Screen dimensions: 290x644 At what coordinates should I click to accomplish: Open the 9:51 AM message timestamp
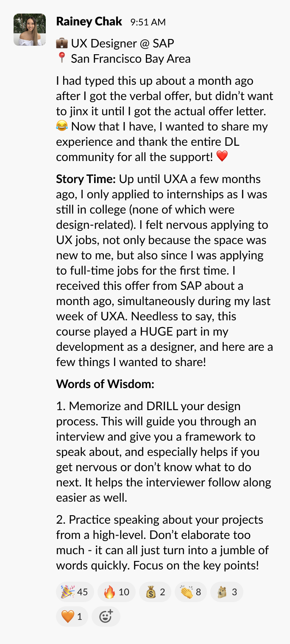[148, 22]
